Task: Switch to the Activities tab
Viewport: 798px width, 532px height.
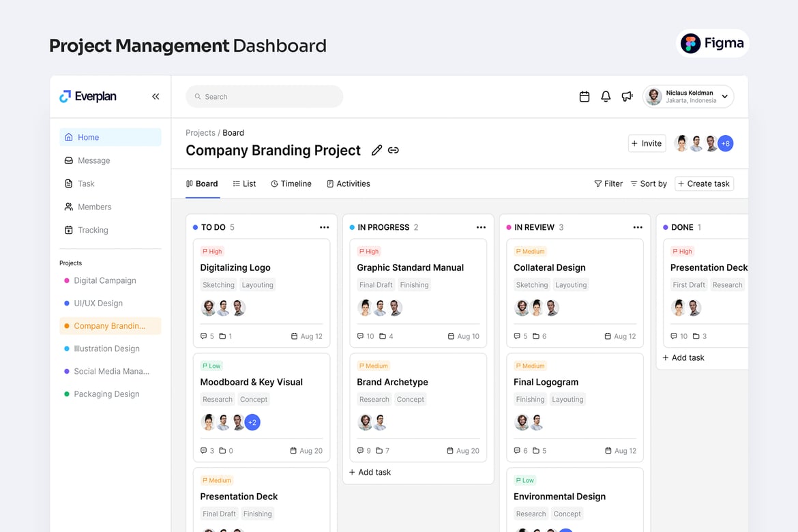Action: click(x=348, y=183)
